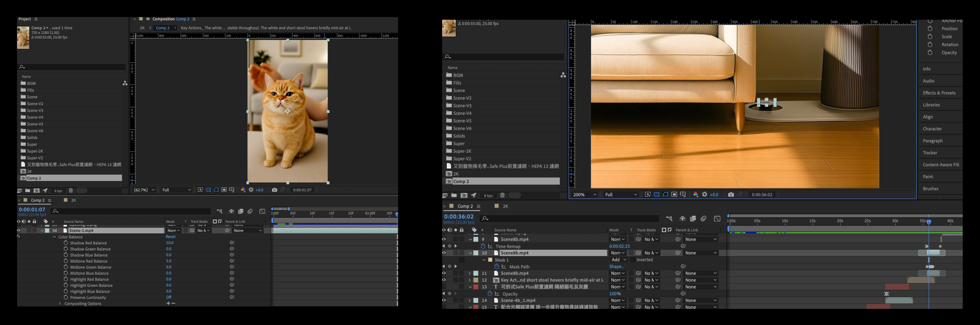The width and height of the screenshot is (980, 325).
Task: Check the Inverted box for Mask 1
Action: (x=633, y=260)
